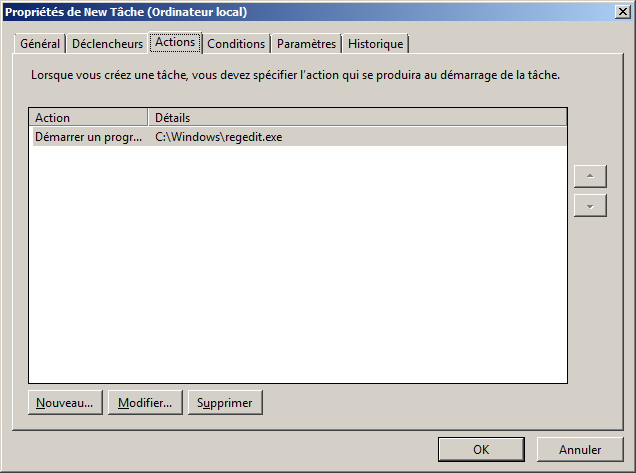Click the dialog title bar
This screenshot has height=473, width=636.
(300, 12)
